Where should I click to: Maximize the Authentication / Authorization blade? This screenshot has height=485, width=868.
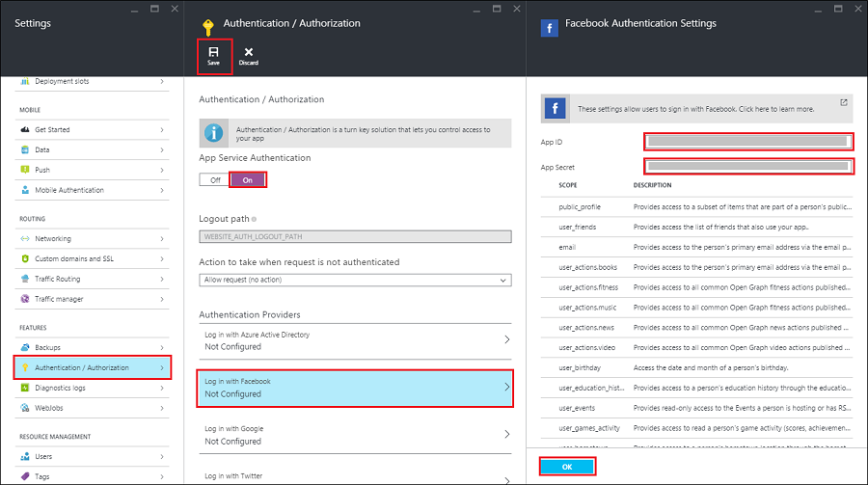tap(497, 9)
